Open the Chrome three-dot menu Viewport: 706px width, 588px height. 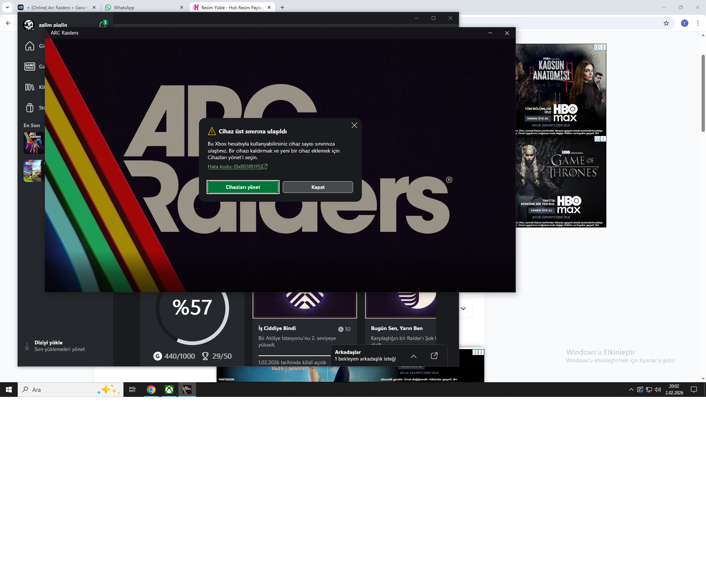[698, 23]
